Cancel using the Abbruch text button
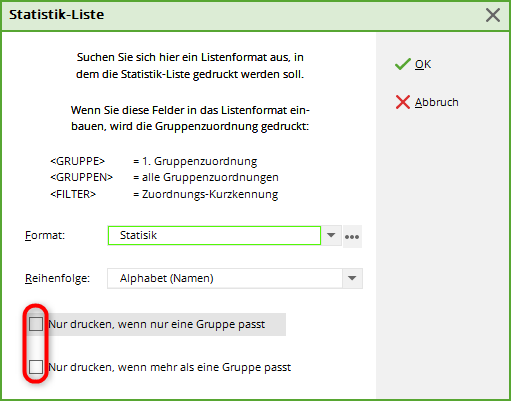Viewport: 511px width, 401px height. click(436, 102)
